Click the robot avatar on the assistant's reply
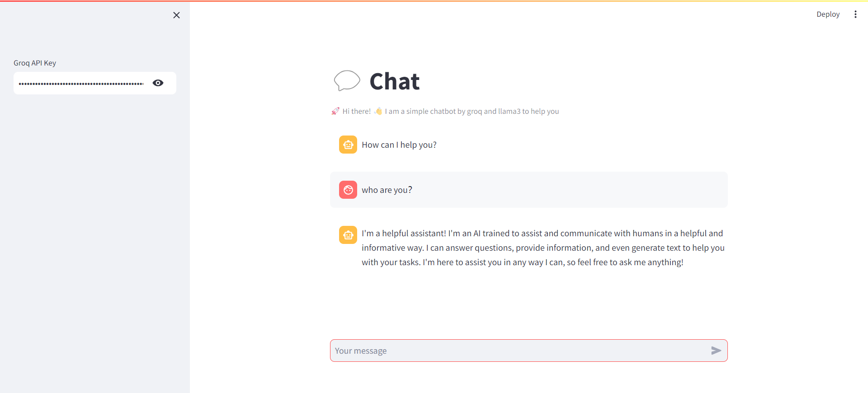The width and height of the screenshot is (868, 393). click(x=348, y=235)
